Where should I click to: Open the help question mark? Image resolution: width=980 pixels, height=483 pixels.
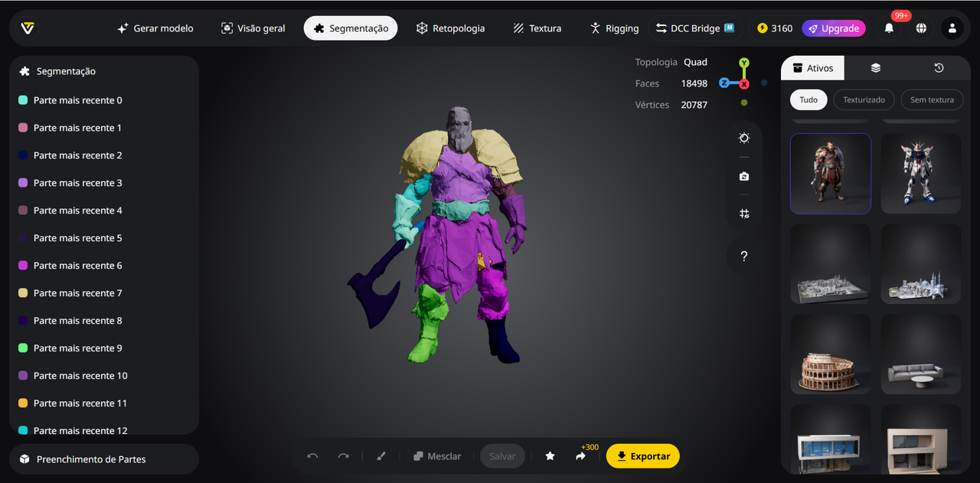click(744, 256)
